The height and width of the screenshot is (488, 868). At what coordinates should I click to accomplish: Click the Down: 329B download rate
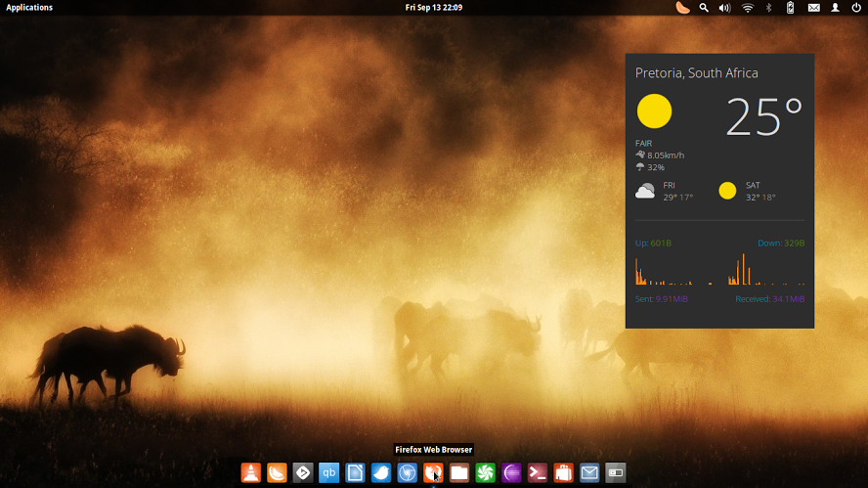[x=781, y=244]
